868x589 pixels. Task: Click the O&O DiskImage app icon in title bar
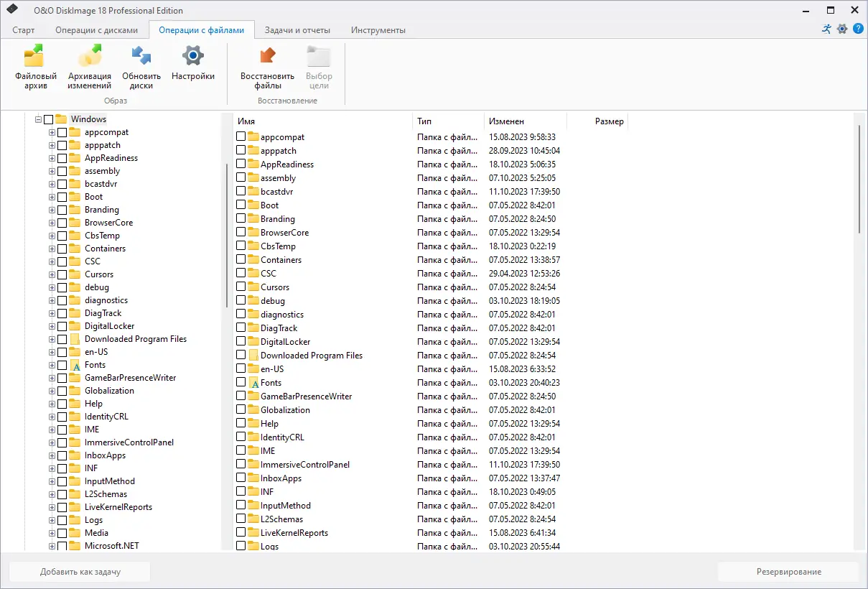pos(12,10)
